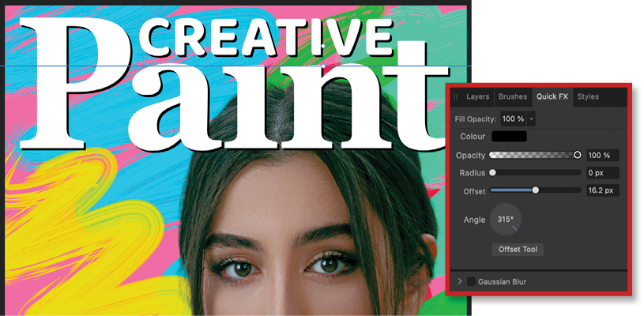Click the Opacity 100 % value field

(602, 155)
